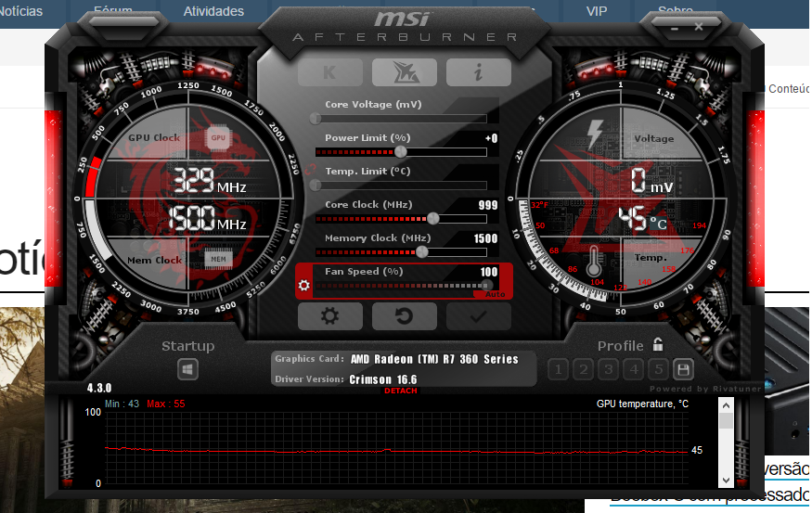Open the information i button
This screenshot has height=513, width=812.
tap(478, 72)
